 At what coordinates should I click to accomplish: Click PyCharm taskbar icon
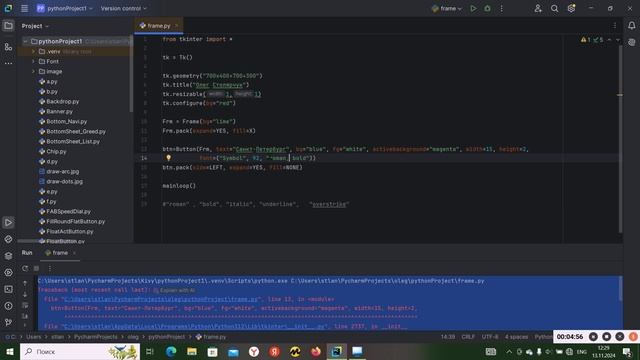337,351
